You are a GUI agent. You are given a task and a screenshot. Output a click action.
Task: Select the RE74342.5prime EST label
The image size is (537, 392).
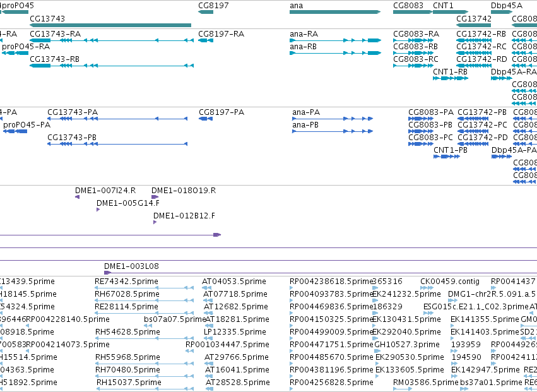(x=126, y=282)
